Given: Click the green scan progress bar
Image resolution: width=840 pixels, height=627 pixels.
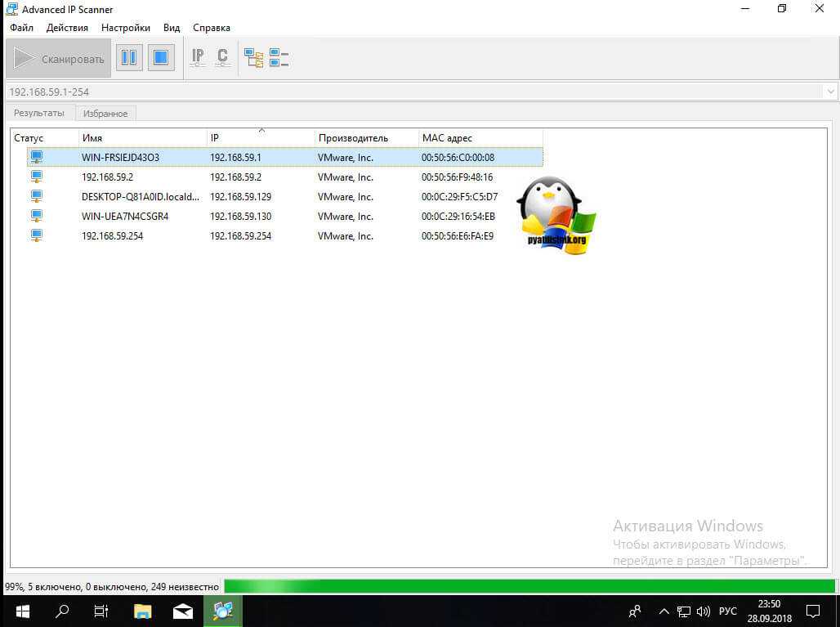Looking at the screenshot, I should click(529, 586).
